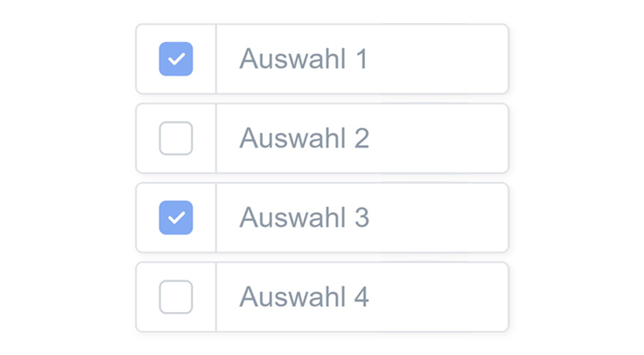Click the 'Auswahl 2' label text
This screenshot has height=355, width=644.
303,138
